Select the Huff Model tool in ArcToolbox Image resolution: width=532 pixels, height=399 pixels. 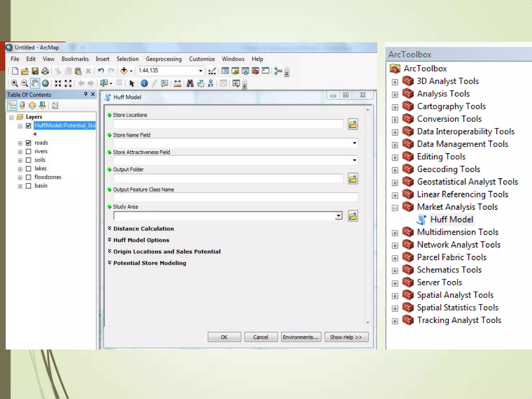tap(451, 220)
